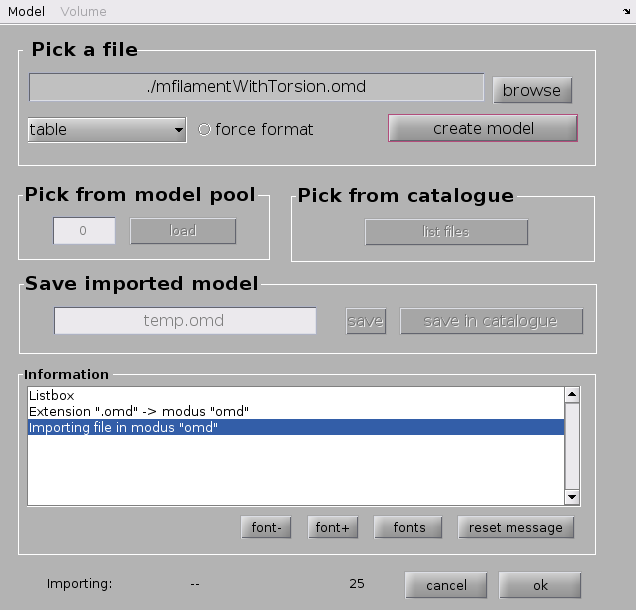Select the Listbox line in Information
The height and width of the screenshot is (610, 636).
pos(296,395)
